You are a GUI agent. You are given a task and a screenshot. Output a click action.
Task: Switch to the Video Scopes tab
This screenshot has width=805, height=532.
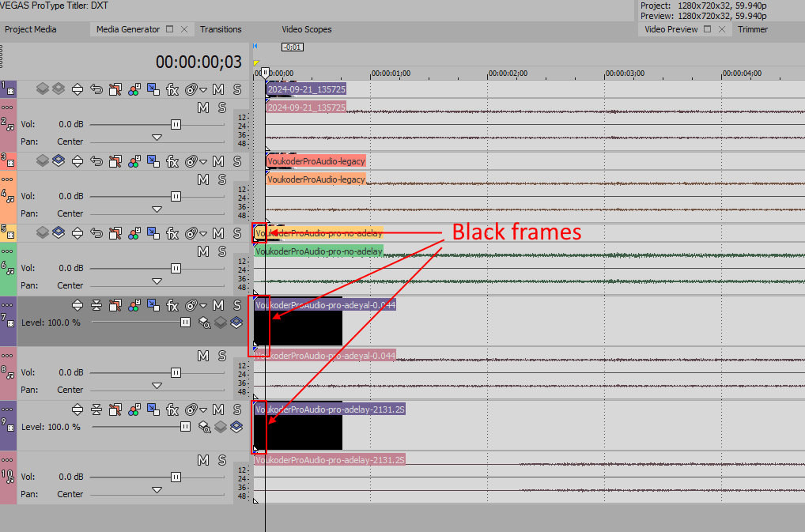307,29
